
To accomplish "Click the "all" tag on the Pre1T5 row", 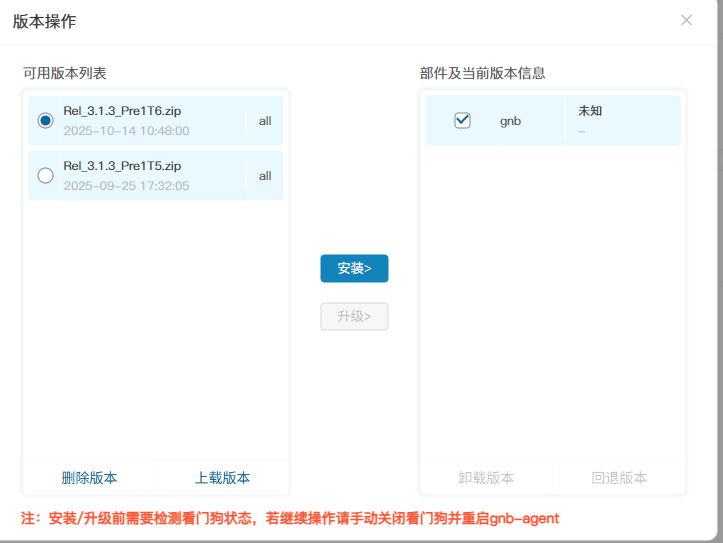I will [x=265, y=176].
